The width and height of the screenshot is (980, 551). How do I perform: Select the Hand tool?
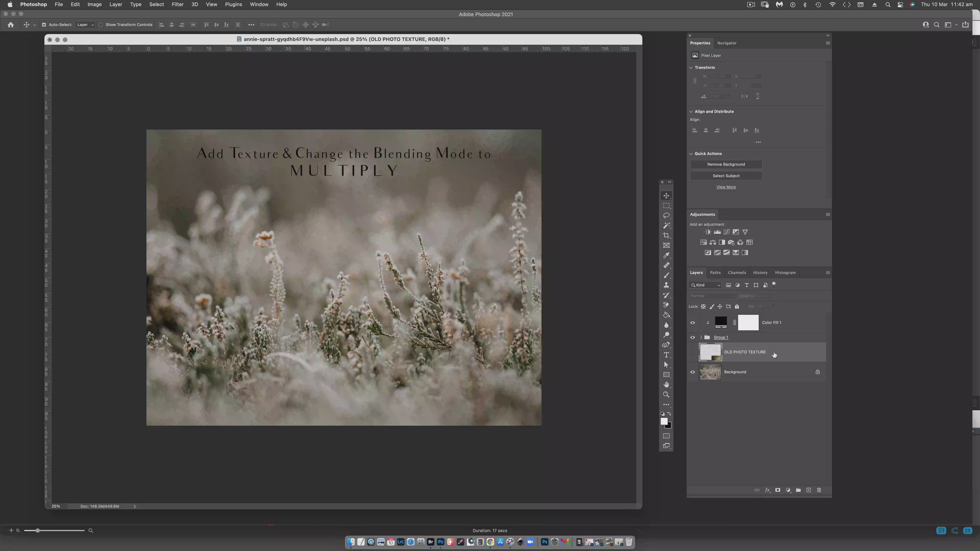coord(666,384)
